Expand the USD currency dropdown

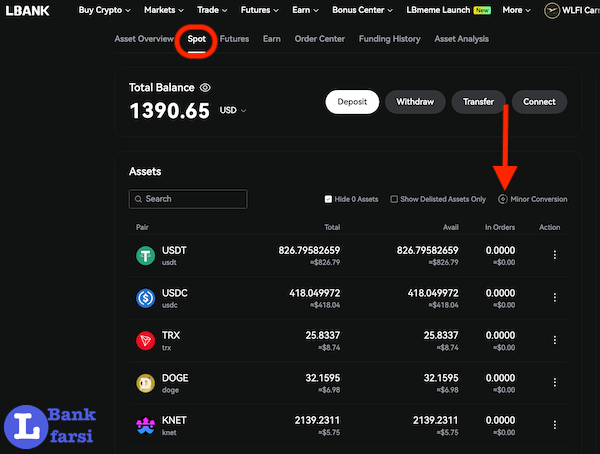click(x=234, y=110)
